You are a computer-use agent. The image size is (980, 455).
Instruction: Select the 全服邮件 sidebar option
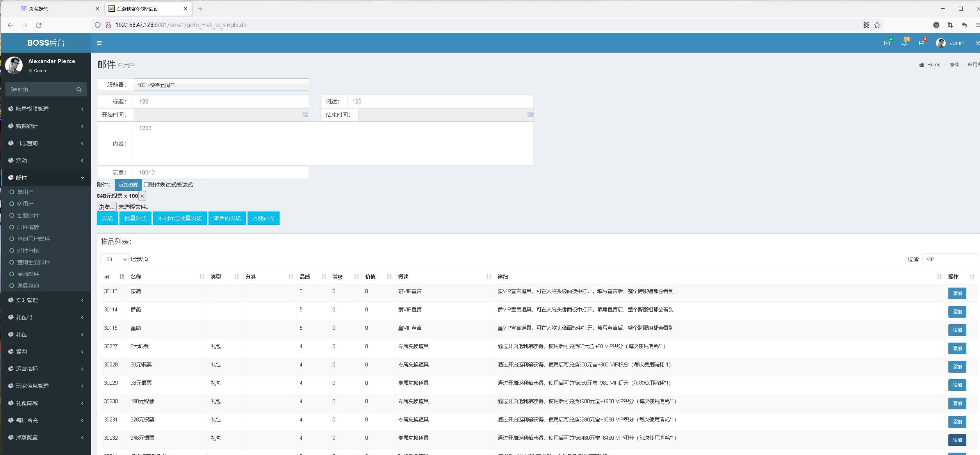coord(28,215)
